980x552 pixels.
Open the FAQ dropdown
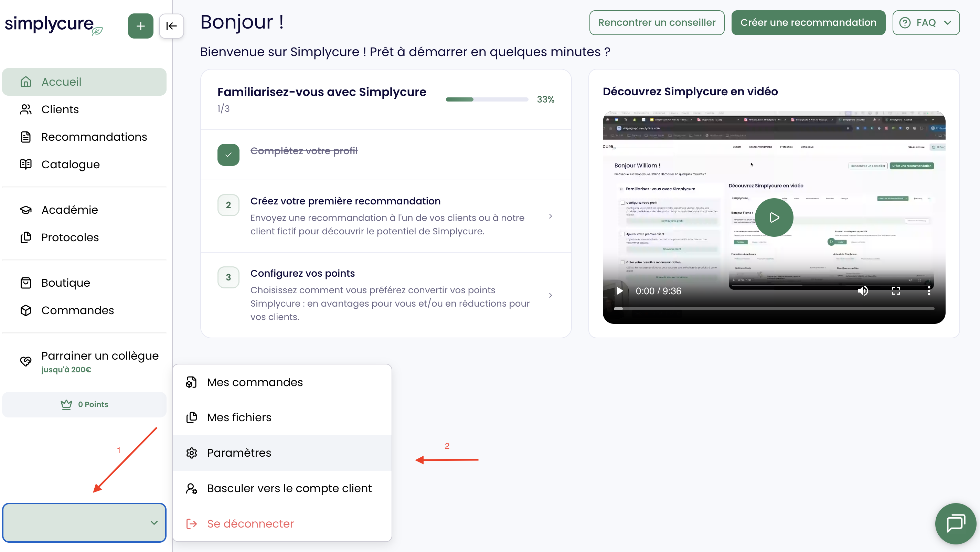(926, 22)
